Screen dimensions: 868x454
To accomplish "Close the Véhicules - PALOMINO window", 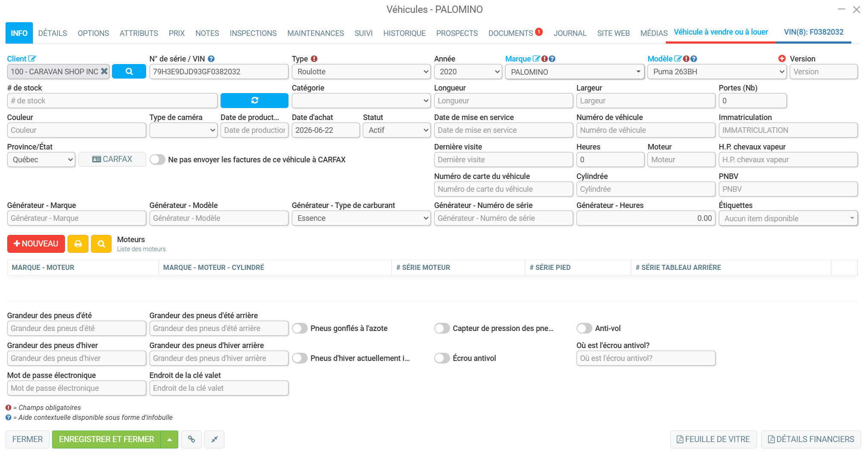I will pyautogui.click(x=856, y=9).
